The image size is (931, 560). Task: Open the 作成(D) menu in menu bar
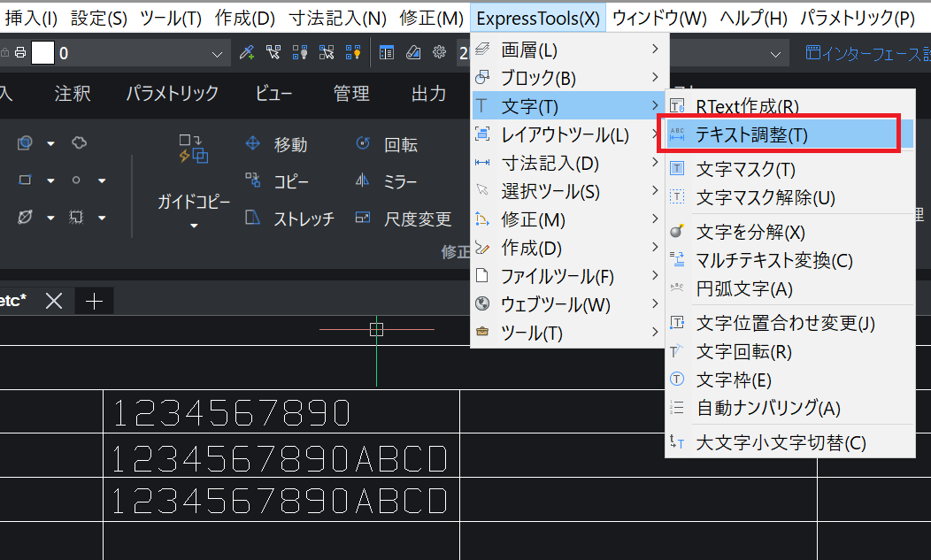point(244,19)
